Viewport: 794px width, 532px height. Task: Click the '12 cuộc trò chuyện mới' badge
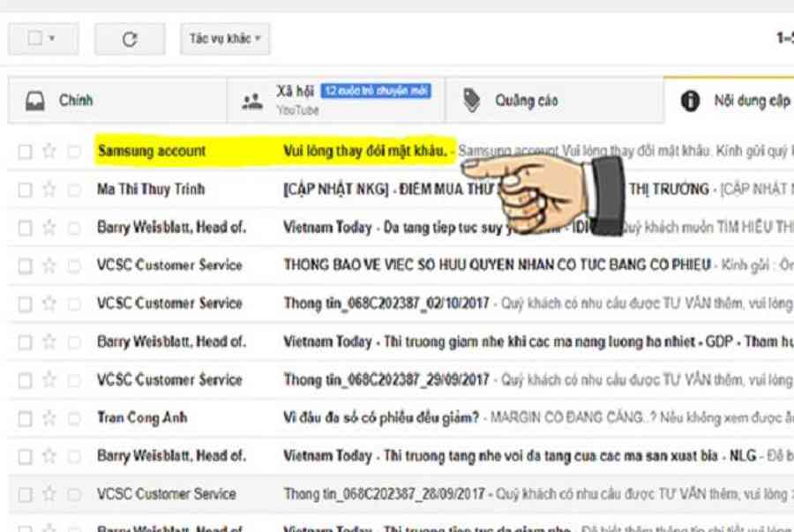point(376,91)
